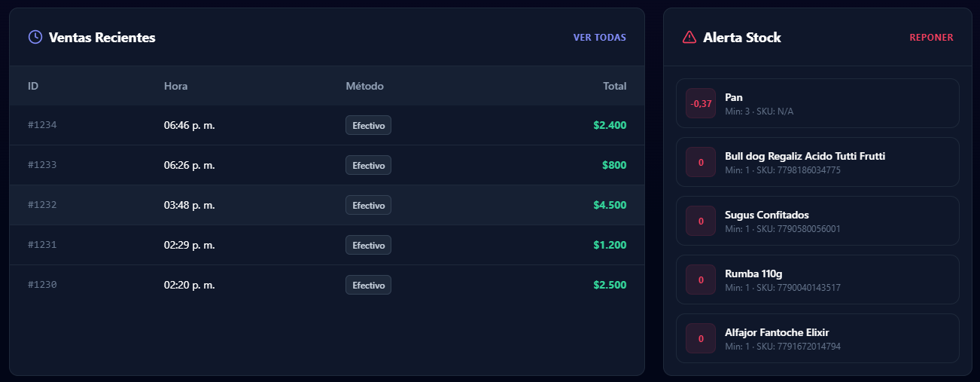This screenshot has width=980, height=382.
Task: Click the Hora column header
Action: [175, 86]
